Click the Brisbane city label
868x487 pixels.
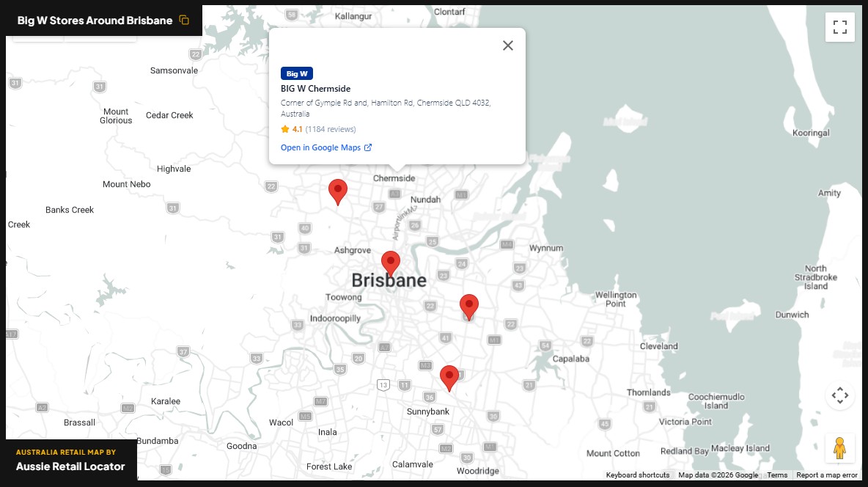pos(389,280)
